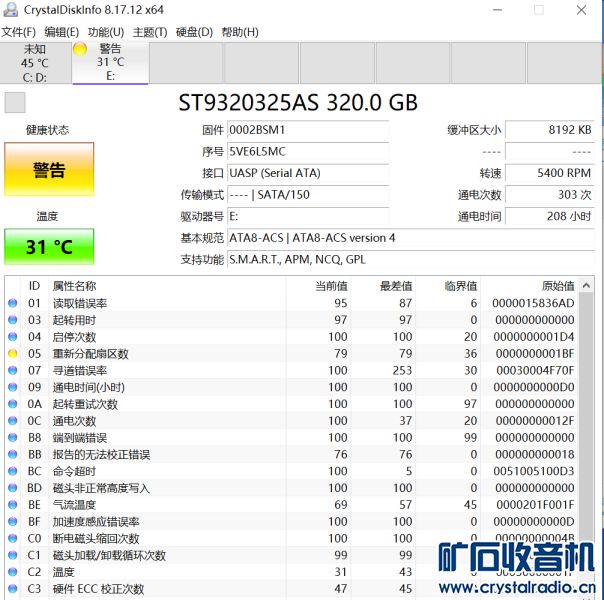The height and width of the screenshot is (600, 604).
Task: Switch to the C: D: disk tab
Action: 34,62
